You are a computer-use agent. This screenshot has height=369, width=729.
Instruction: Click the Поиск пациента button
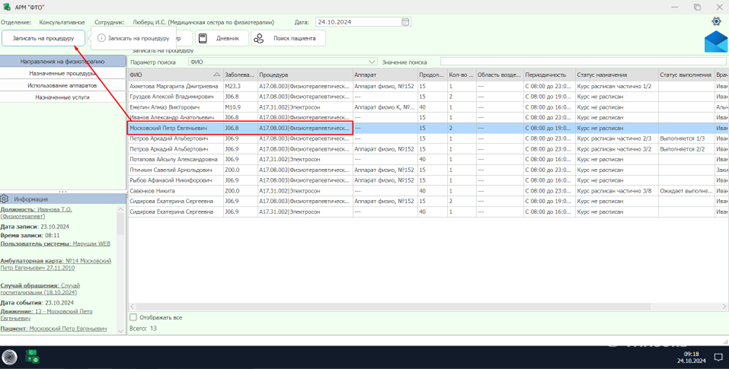click(288, 39)
